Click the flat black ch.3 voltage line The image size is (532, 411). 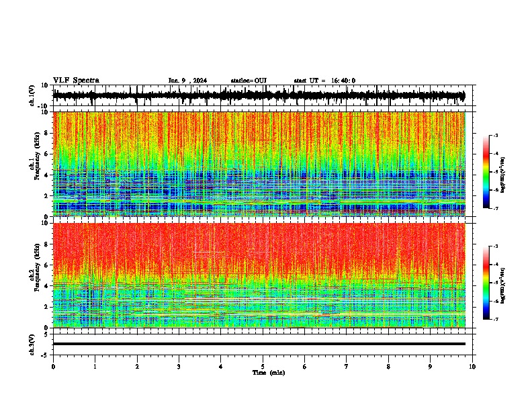[x=259, y=344]
